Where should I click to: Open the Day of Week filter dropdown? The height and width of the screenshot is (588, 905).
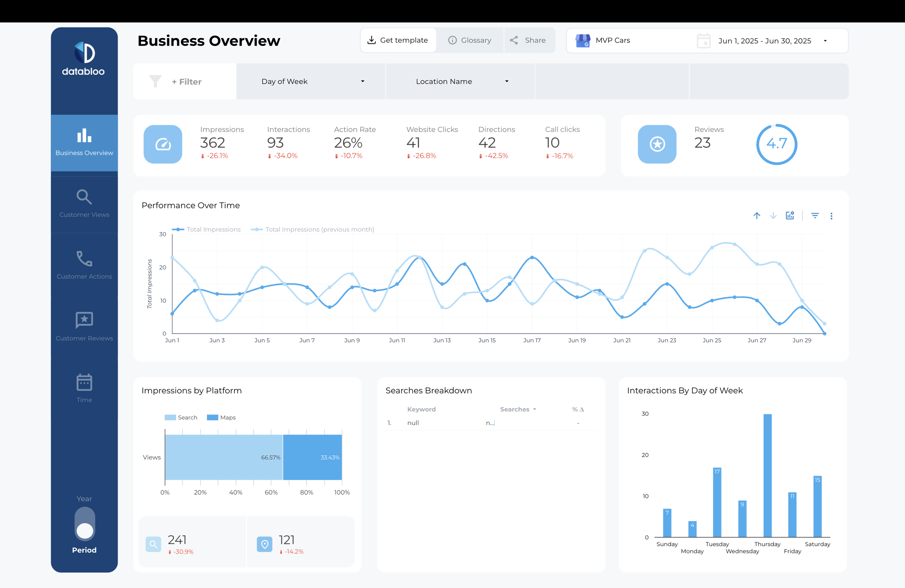click(x=311, y=81)
